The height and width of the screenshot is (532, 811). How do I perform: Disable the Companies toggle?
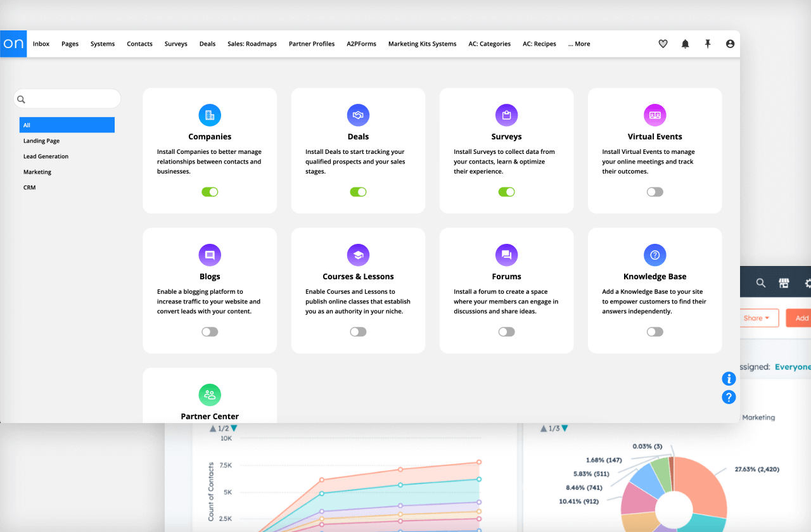[x=210, y=191]
